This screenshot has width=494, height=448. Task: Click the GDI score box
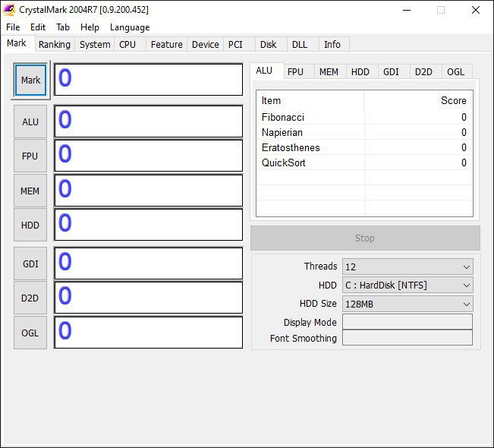point(149,263)
